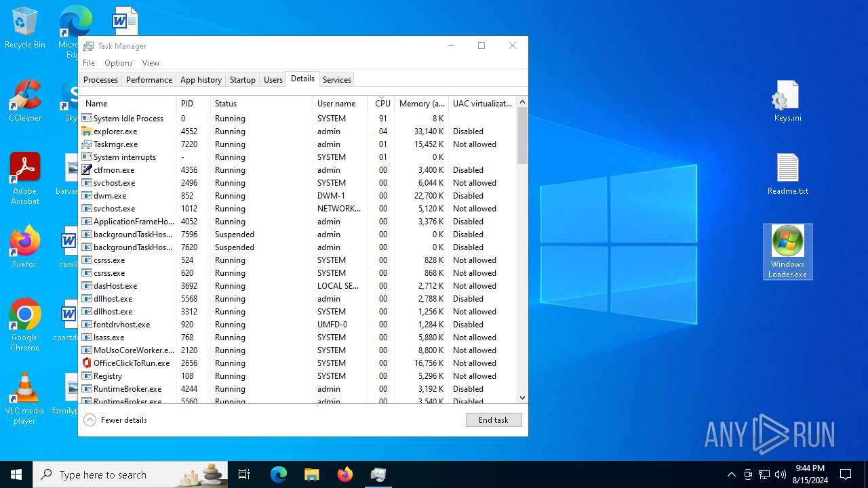Open the View menu
Viewport: 868px width, 488px height.
[151, 63]
